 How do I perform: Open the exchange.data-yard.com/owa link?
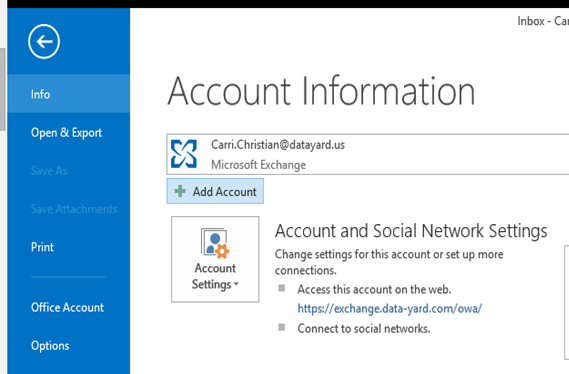[x=390, y=309]
